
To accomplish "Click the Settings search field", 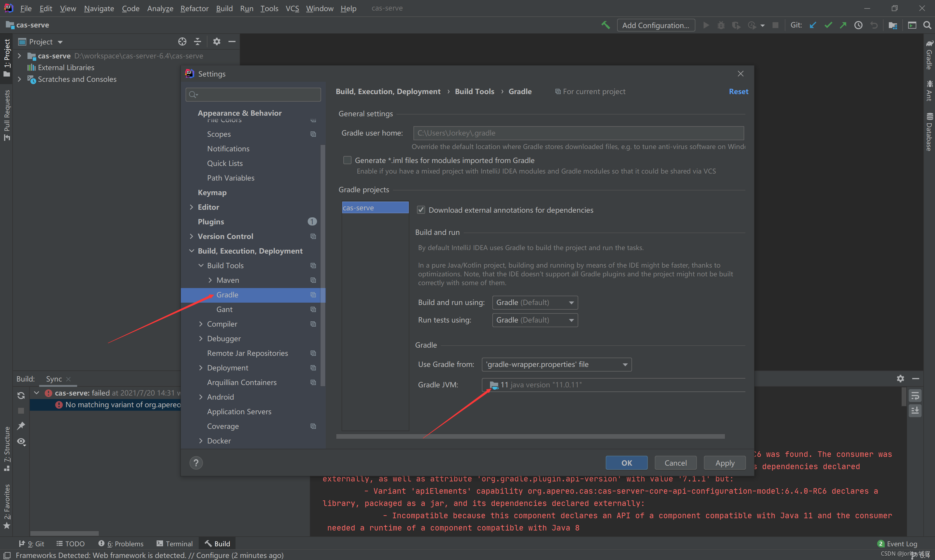I will pos(253,94).
